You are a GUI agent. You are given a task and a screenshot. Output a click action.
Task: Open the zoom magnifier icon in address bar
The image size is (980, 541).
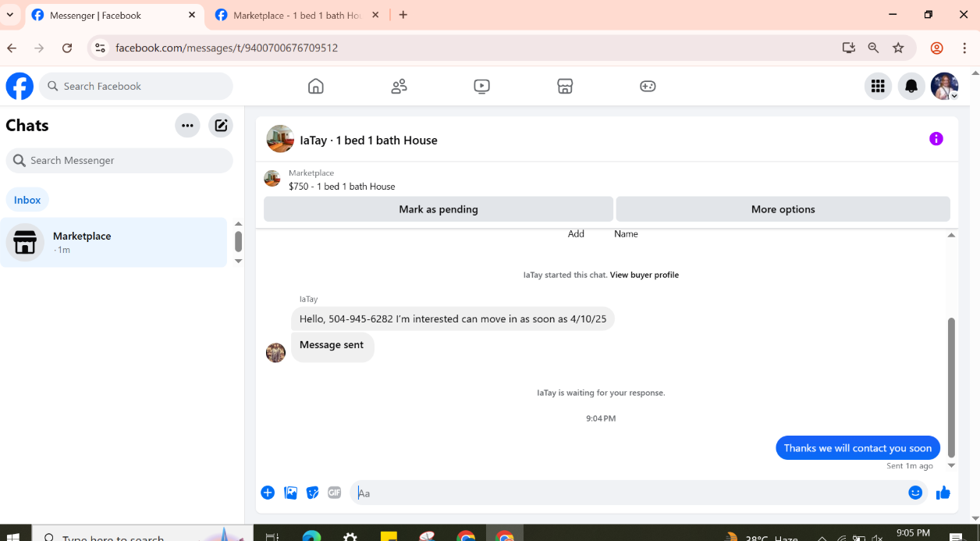(874, 48)
